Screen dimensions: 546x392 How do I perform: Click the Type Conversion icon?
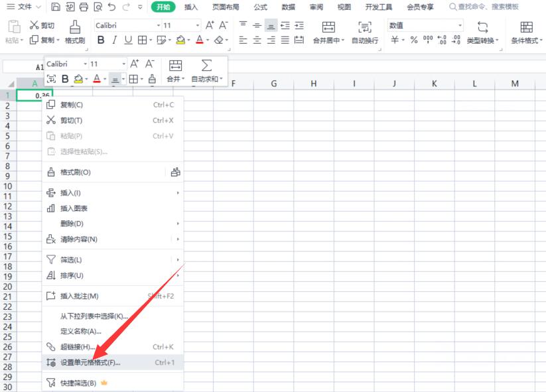482,27
